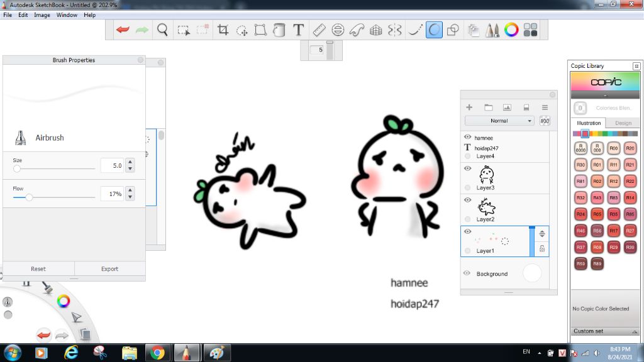Click the clear layer icon
Screen dimensions: 644x362
[x=526, y=107]
